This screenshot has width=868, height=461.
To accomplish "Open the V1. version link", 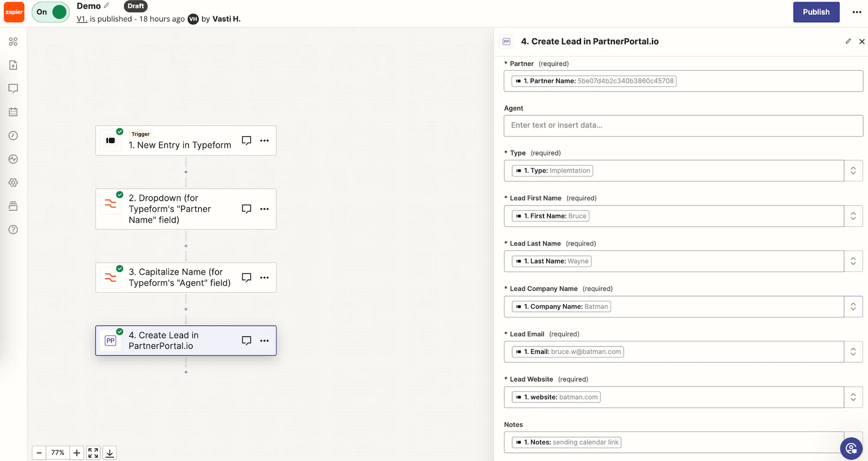I will pos(82,19).
